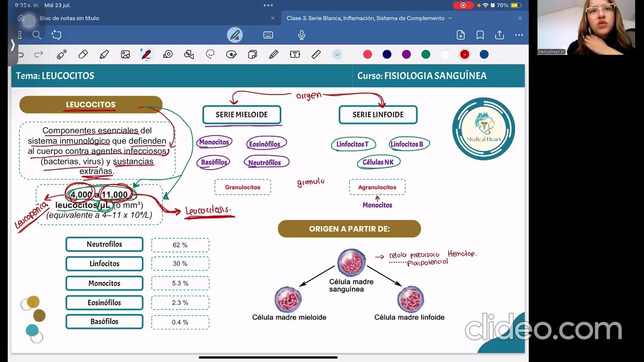644x362 pixels.
Task: Tap the 'Granulocitos' dashed box
Action: (243, 187)
